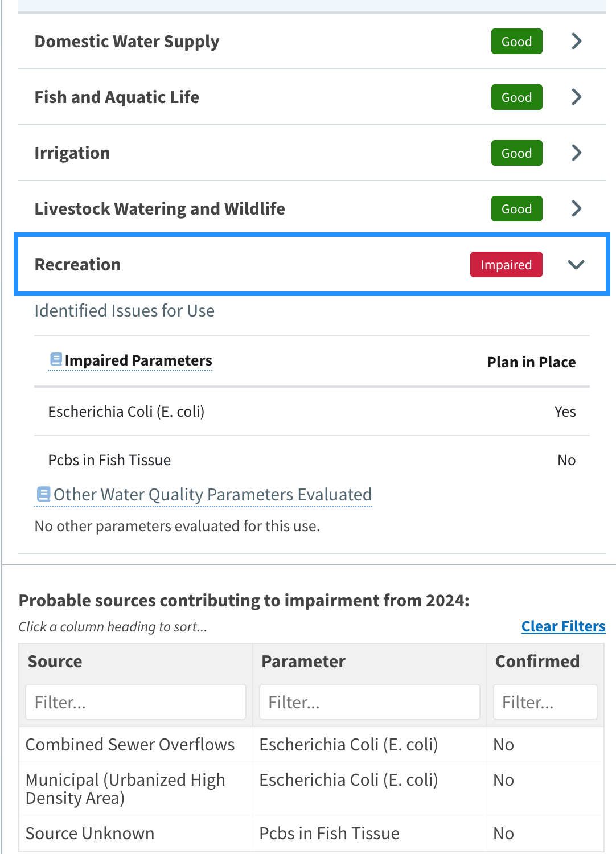This screenshot has height=854, width=616.
Task: Click the red Impaired status badge
Action: click(x=506, y=265)
